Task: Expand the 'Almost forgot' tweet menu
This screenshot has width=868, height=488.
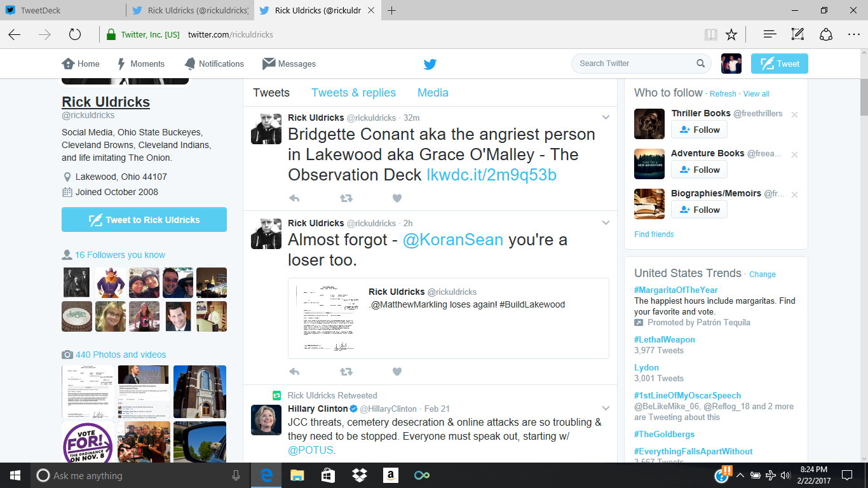Action: click(606, 222)
